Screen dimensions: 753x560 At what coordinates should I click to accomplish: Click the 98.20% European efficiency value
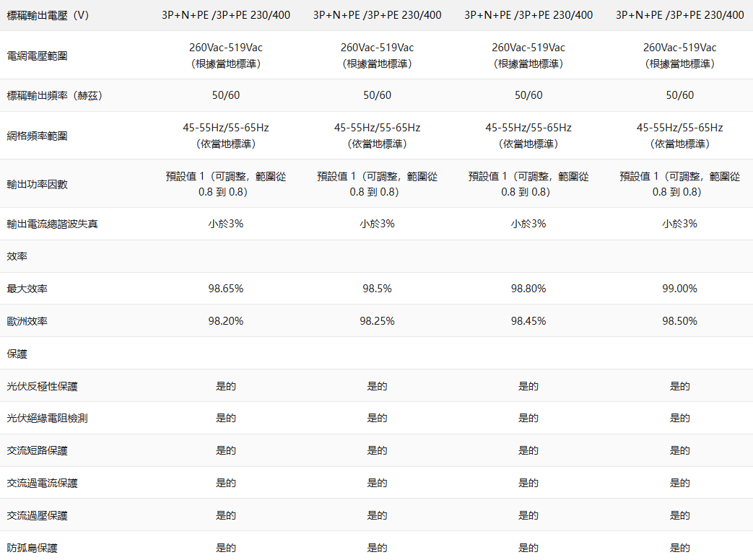click(226, 321)
